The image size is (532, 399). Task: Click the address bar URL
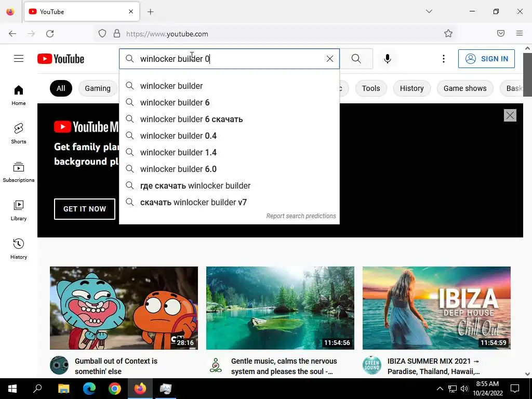click(167, 34)
